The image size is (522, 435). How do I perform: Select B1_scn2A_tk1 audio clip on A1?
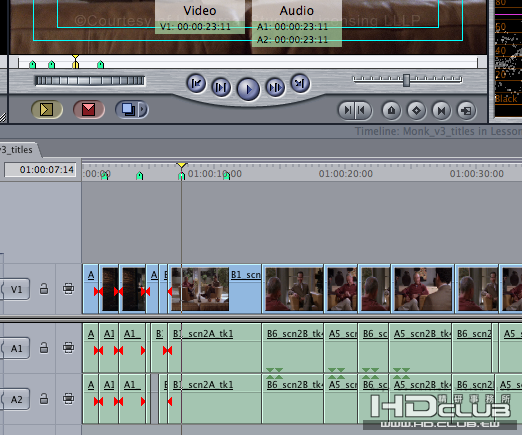tap(215, 348)
